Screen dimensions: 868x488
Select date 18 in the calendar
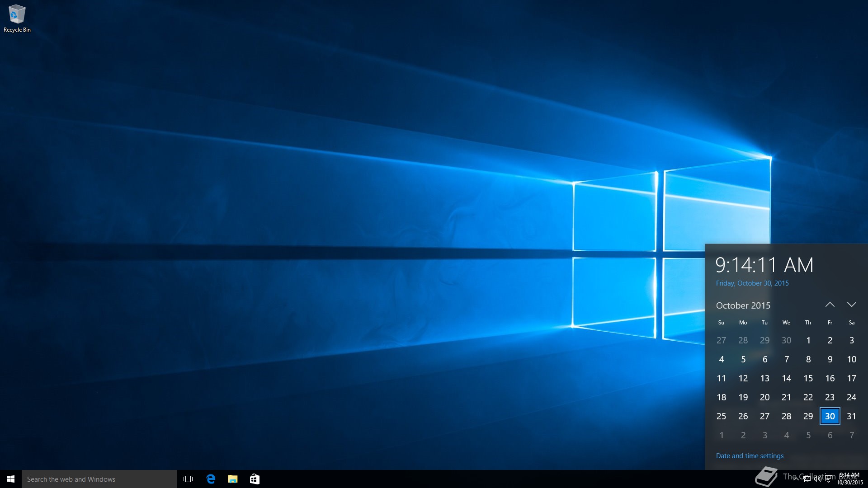click(722, 397)
